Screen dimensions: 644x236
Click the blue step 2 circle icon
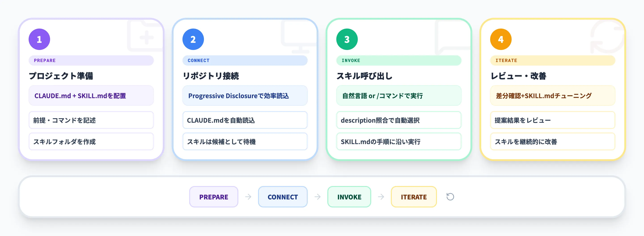tap(193, 39)
